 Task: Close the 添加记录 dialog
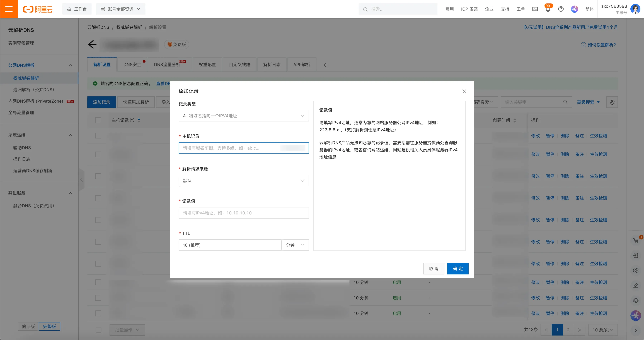click(x=464, y=91)
